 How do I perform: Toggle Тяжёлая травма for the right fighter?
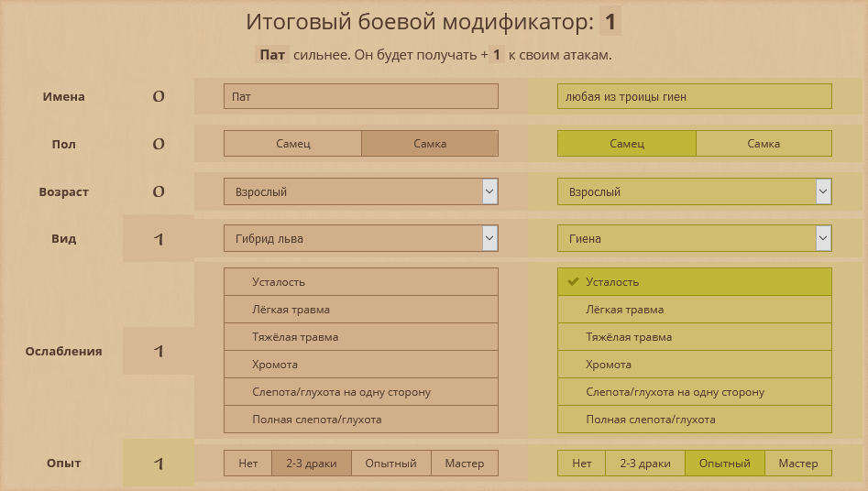[694, 336]
